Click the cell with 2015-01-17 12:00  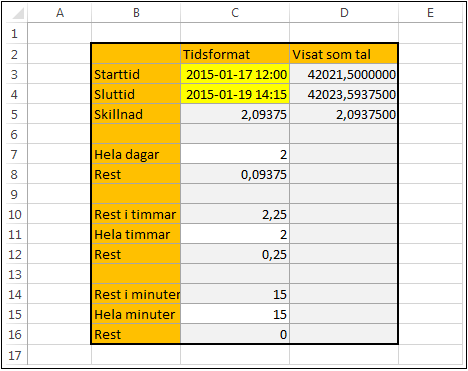coord(235,74)
